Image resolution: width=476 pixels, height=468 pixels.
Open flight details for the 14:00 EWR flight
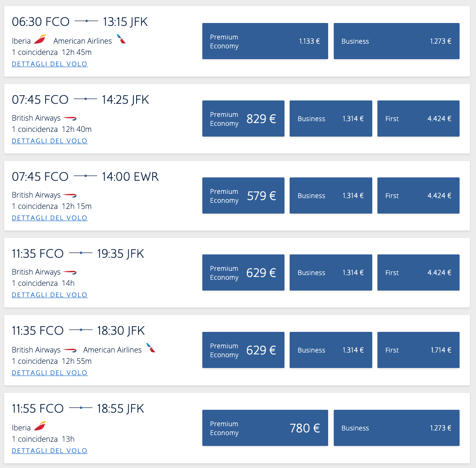49,218
